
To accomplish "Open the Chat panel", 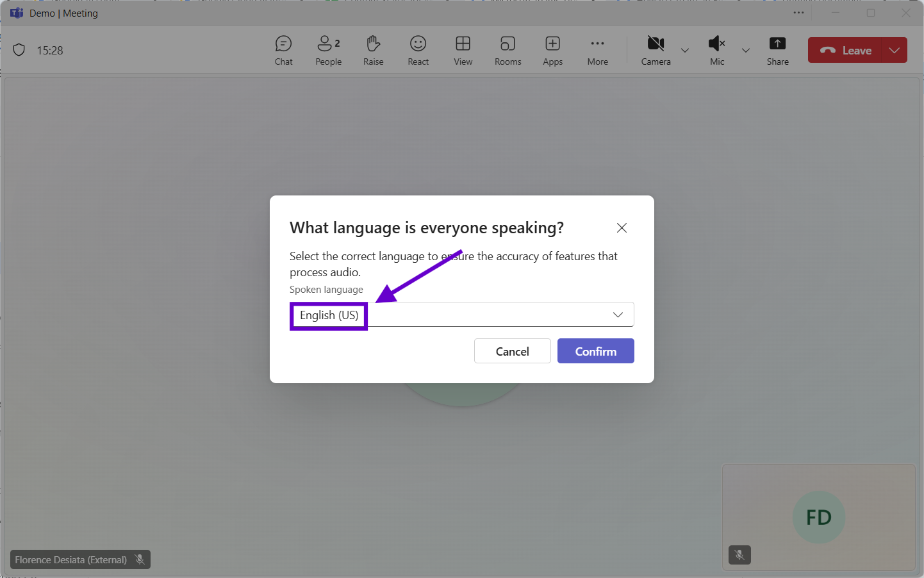I will pos(283,51).
